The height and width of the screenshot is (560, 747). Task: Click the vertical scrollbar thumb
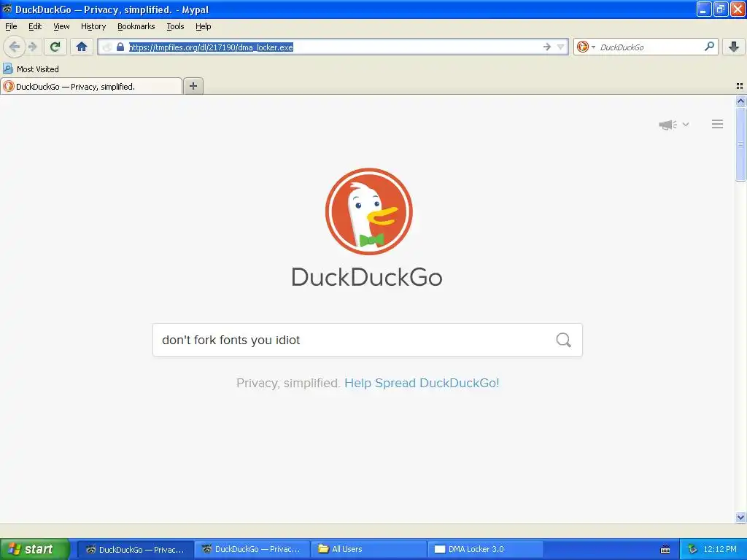tap(740, 144)
